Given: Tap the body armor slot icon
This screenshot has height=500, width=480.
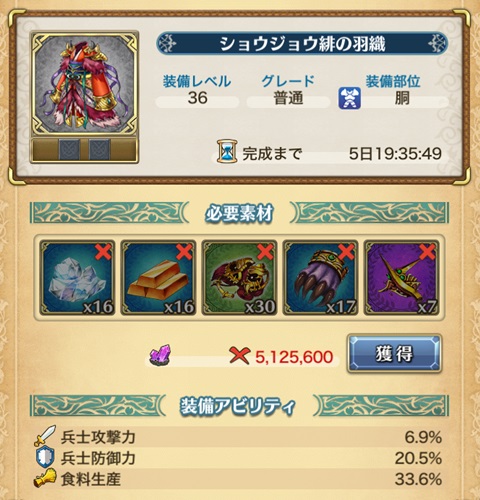Looking at the screenshot, I should (350, 98).
